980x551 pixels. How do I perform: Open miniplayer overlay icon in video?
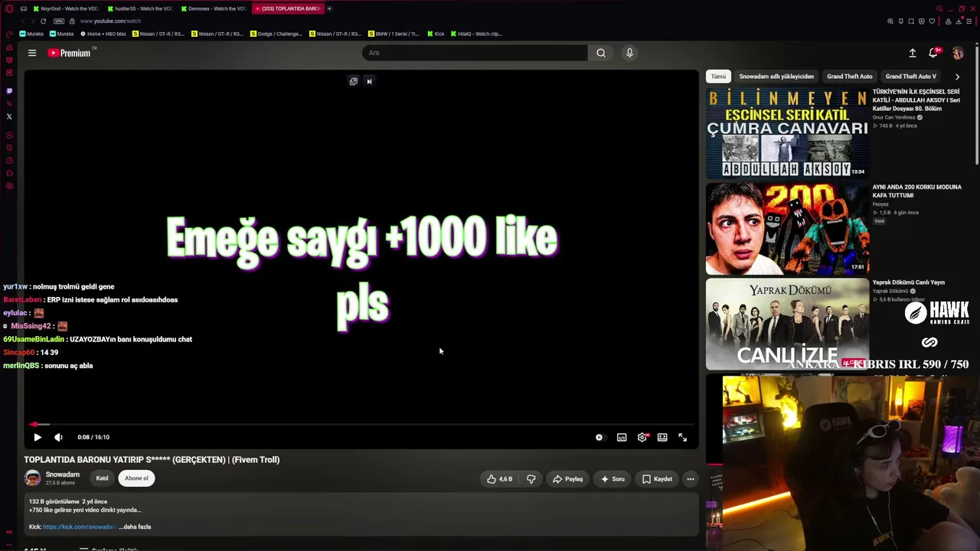[353, 81]
